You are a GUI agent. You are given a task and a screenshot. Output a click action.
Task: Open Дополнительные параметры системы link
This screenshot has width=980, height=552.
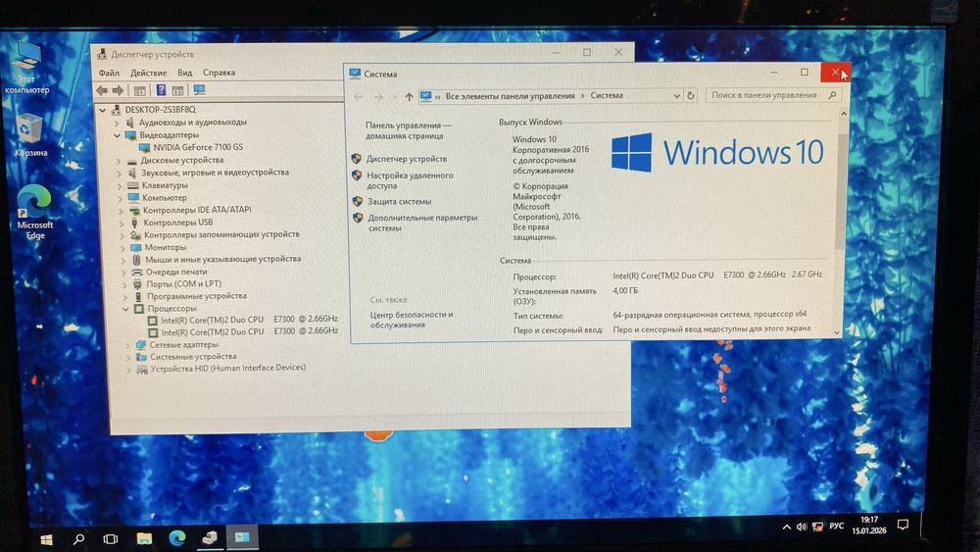click(422, 223)
